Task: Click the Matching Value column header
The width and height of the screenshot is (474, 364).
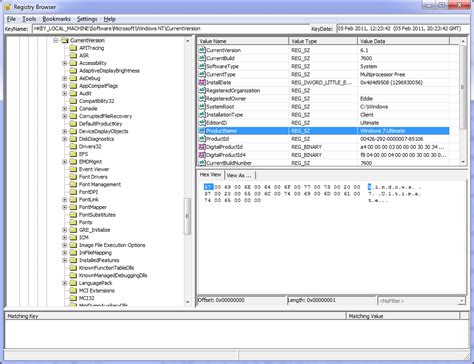Action: coord(403,316)
